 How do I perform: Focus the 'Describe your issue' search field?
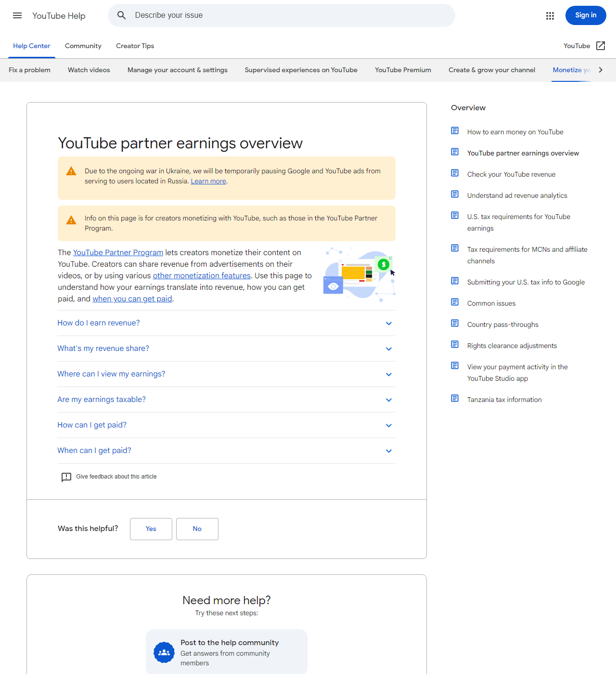(x=282, y=15)
